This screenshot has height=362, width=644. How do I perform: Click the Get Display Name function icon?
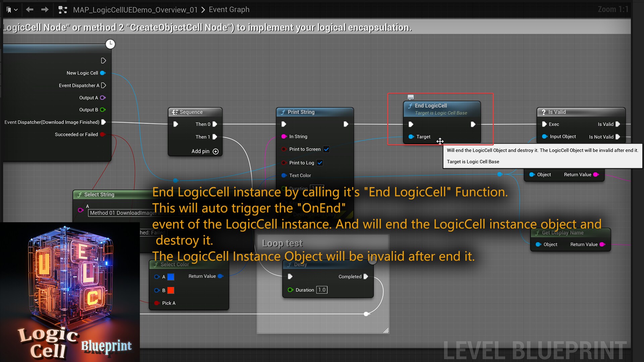coord(538,233)
